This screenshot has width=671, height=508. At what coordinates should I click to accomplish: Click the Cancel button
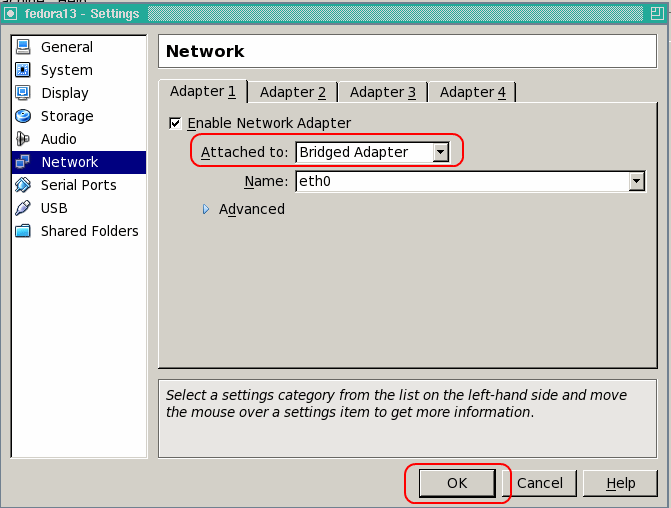[540, 483]
